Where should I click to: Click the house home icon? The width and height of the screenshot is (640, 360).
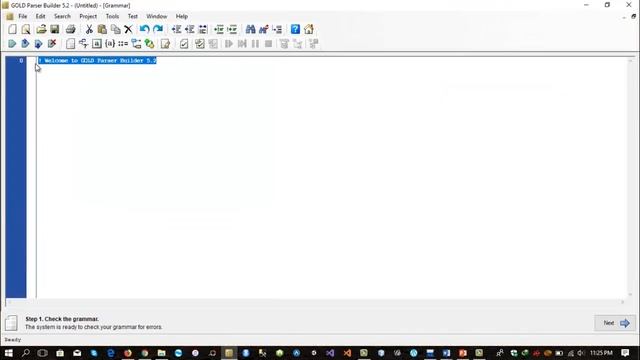309,29
